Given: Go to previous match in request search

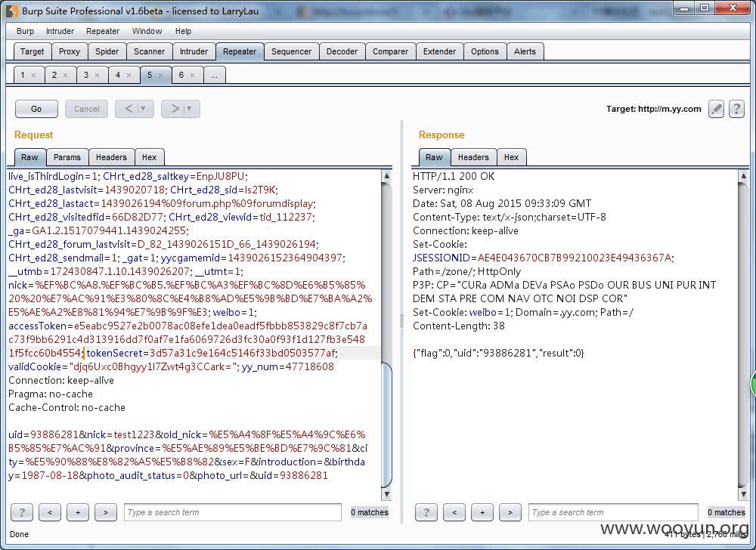Looking at the screenshot, I should click(50, 512).
